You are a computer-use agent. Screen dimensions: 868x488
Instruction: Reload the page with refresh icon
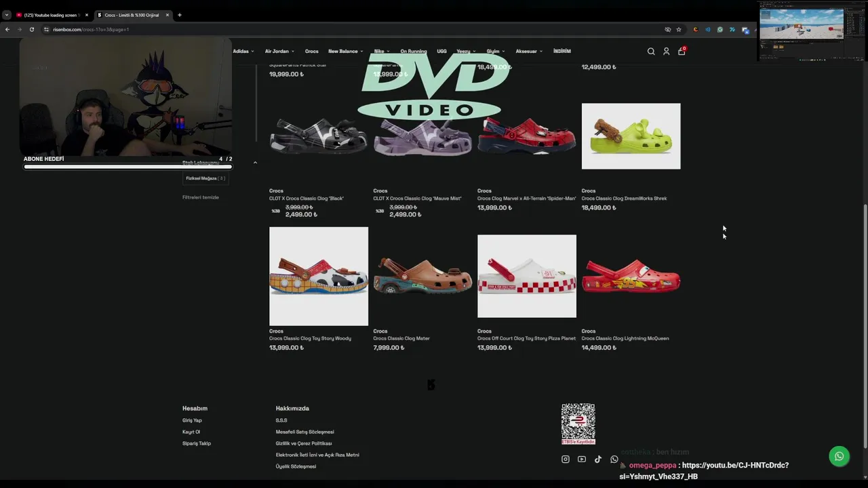point(32,29)
